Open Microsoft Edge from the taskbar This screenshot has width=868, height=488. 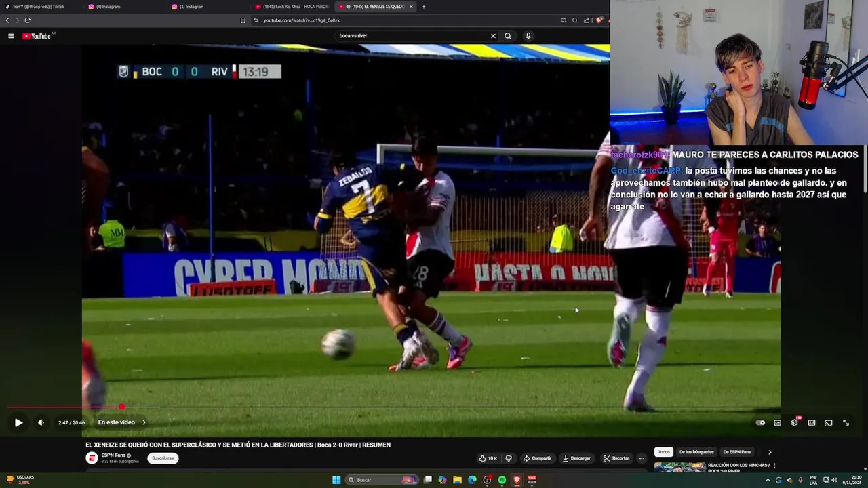point(472,480)
